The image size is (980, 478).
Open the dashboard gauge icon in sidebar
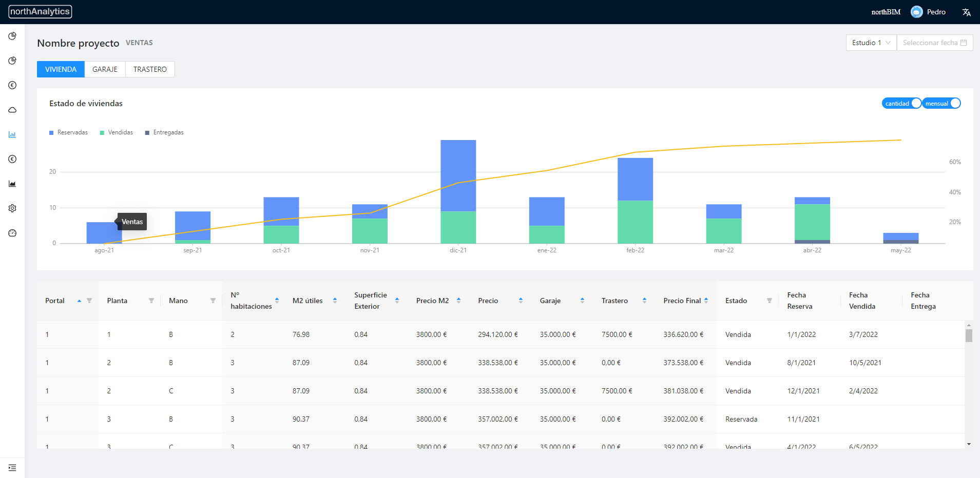tap(12, 233)
